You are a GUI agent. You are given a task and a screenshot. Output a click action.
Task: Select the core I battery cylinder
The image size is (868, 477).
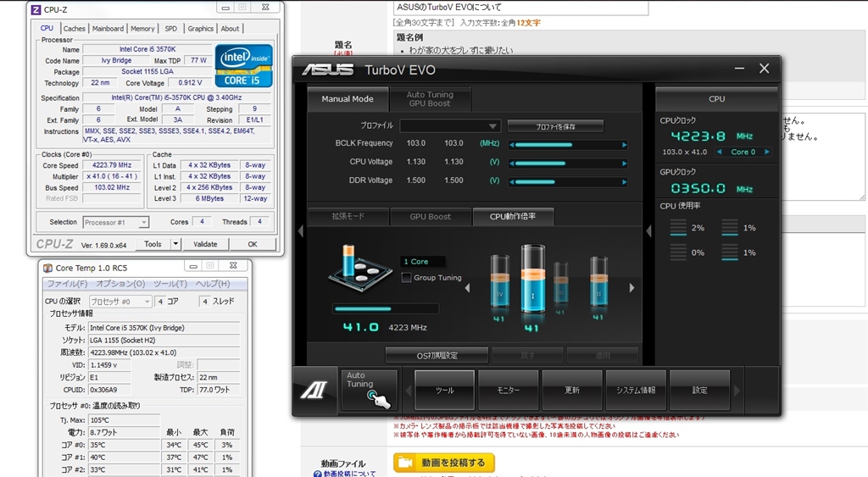(532, 280)
